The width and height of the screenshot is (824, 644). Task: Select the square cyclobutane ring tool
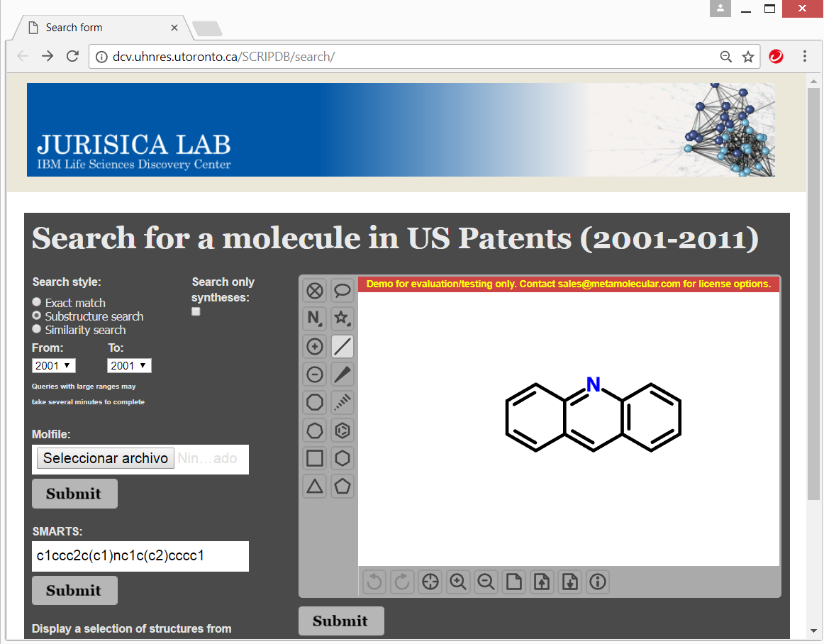(x=315, y=458)
